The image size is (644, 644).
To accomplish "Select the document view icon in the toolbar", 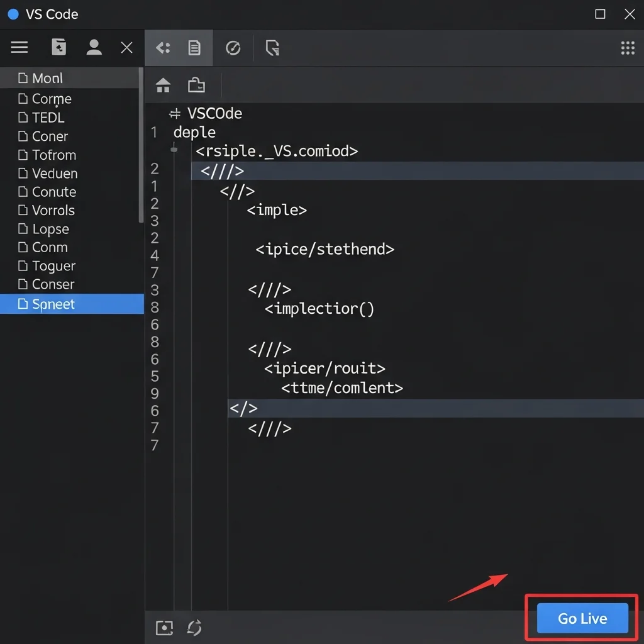I will tap(194, 48).
